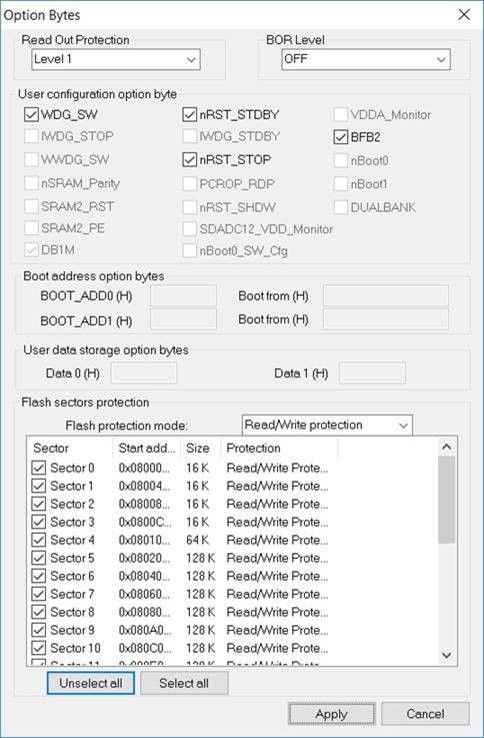Apply the option bytes settings

(331, 714)
